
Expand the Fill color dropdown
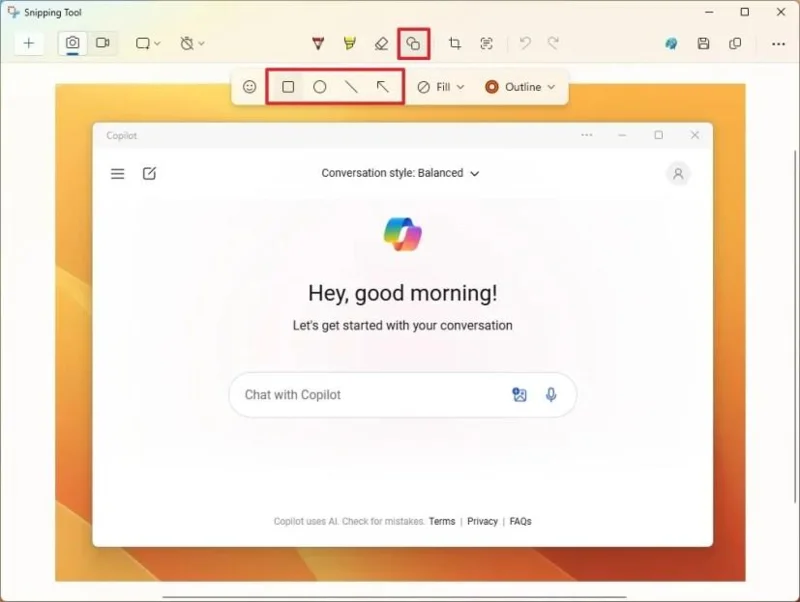tap(441, 87)
